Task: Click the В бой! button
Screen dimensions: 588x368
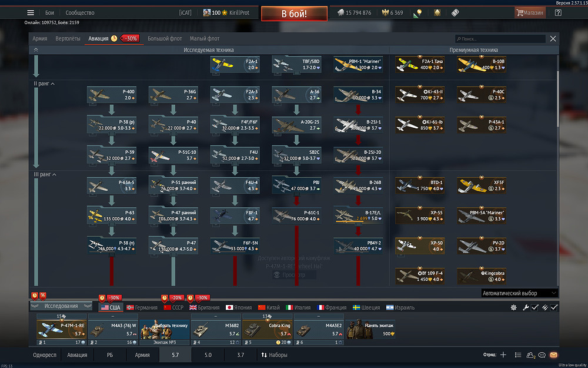Action: click(x=295, y=14)
